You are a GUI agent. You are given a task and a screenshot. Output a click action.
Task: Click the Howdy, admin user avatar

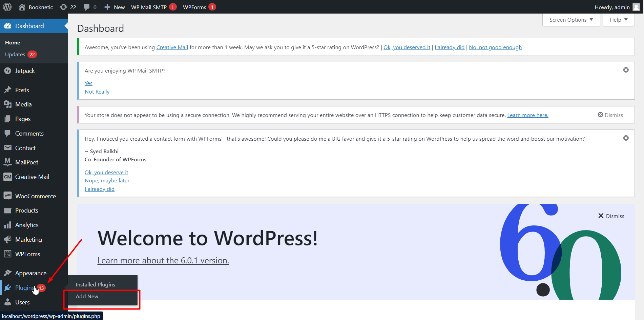pos(636,7)
